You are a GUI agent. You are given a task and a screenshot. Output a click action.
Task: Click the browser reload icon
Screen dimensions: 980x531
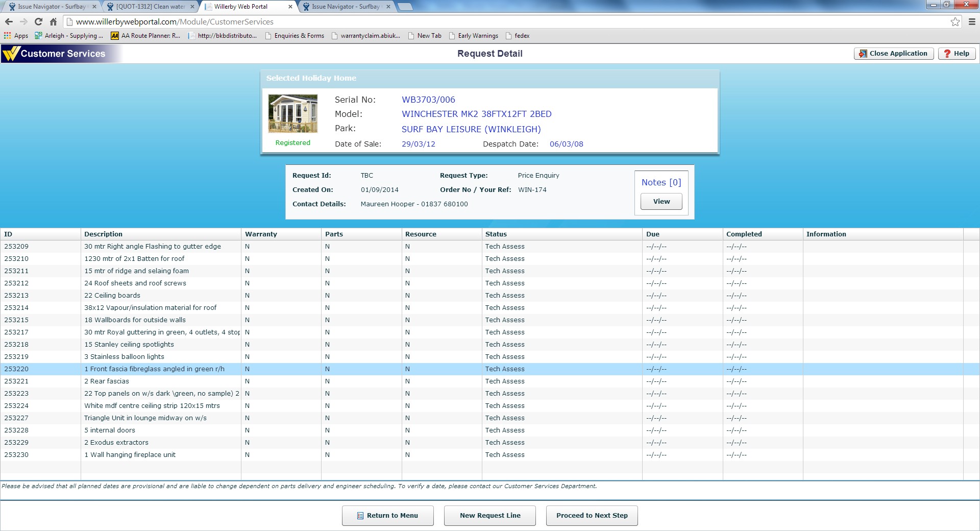tap(38, 21)
